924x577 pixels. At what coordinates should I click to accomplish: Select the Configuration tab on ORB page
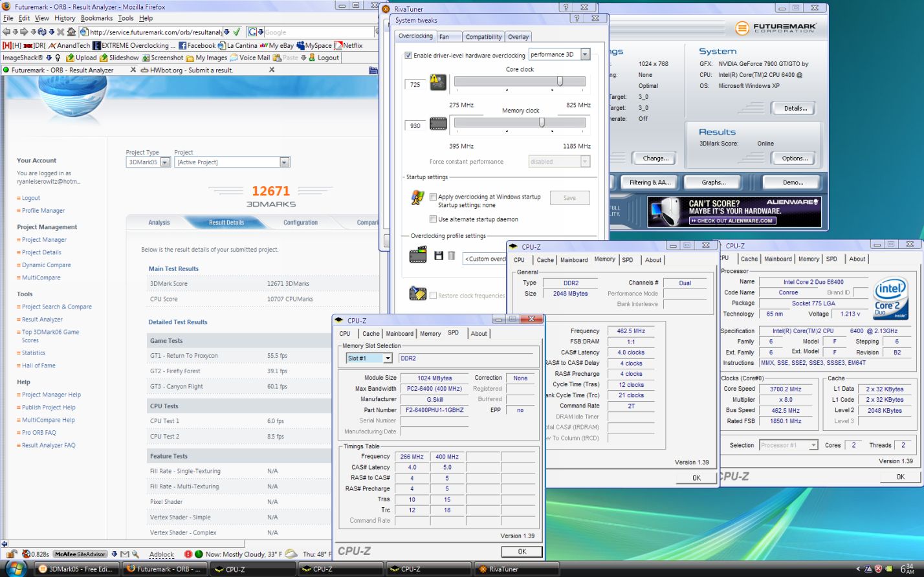click(x=300, y=223)
